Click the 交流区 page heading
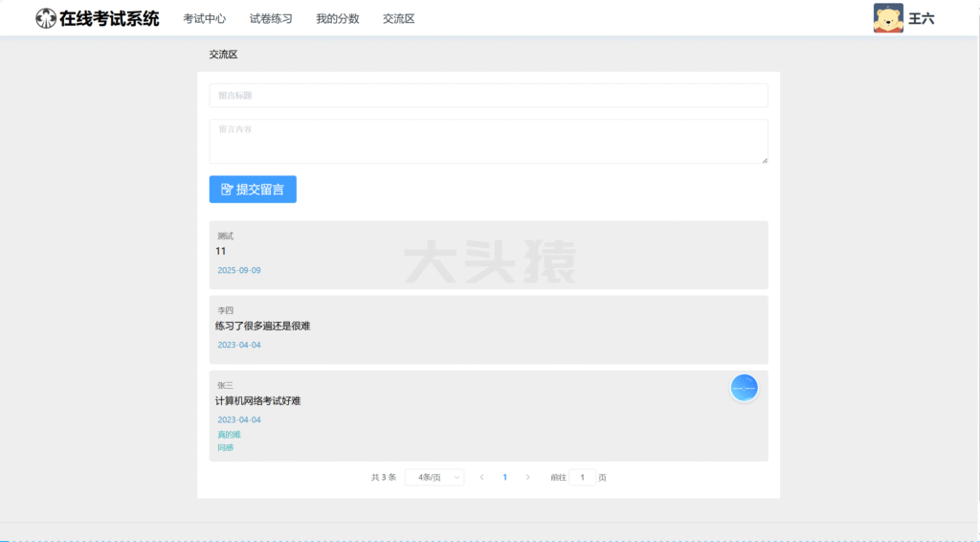980x542 pixels. (223, 55)
